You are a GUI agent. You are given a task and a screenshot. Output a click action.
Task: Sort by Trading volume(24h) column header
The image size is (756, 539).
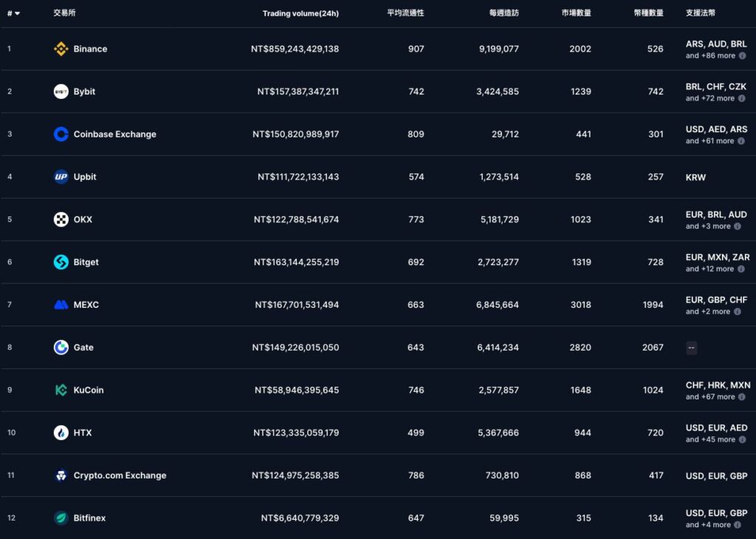point(300,13)
